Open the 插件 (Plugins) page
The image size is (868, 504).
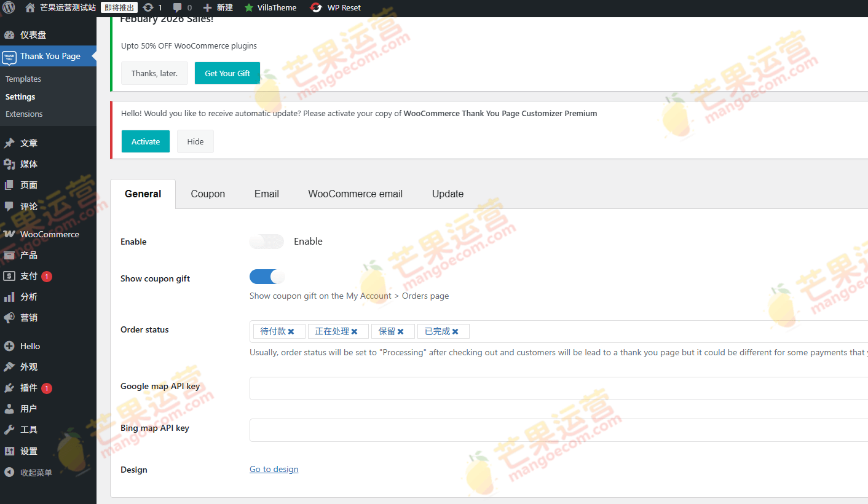(x=28, y=388)
